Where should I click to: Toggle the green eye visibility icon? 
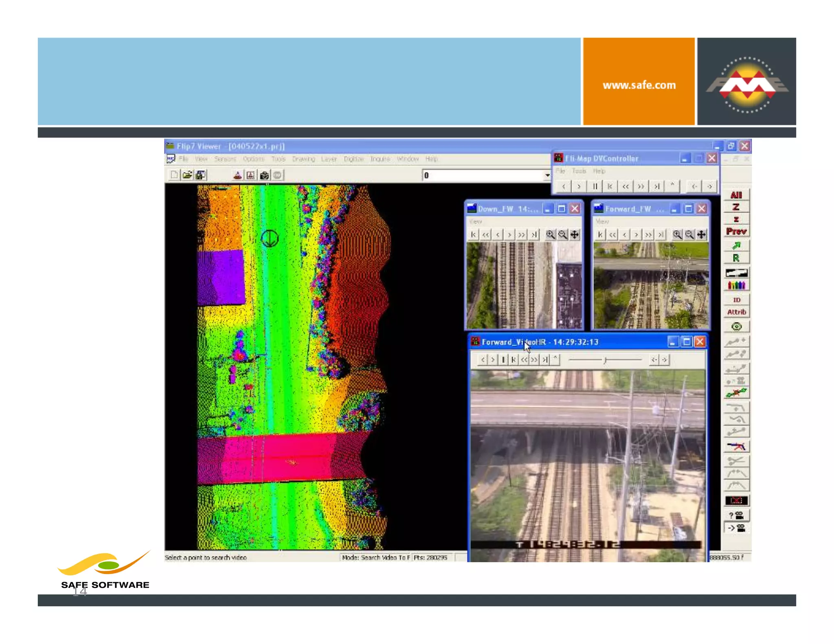coord(736,326)
